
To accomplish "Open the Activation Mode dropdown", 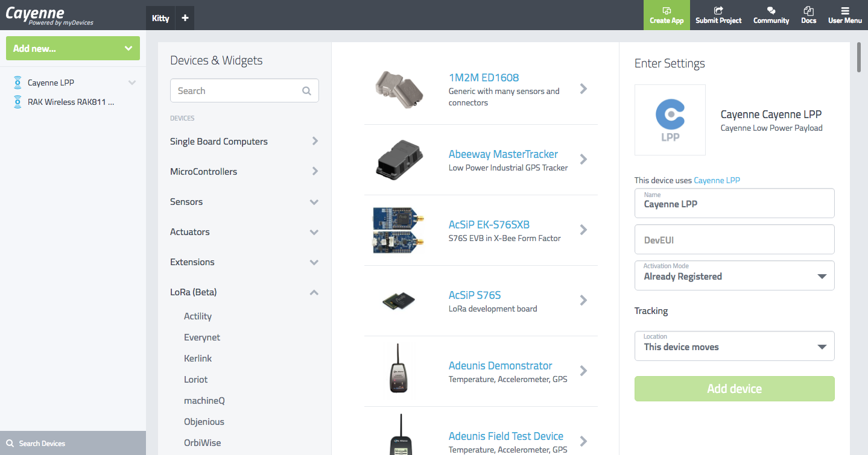I will pyautogui.click(x=735, y=275).
